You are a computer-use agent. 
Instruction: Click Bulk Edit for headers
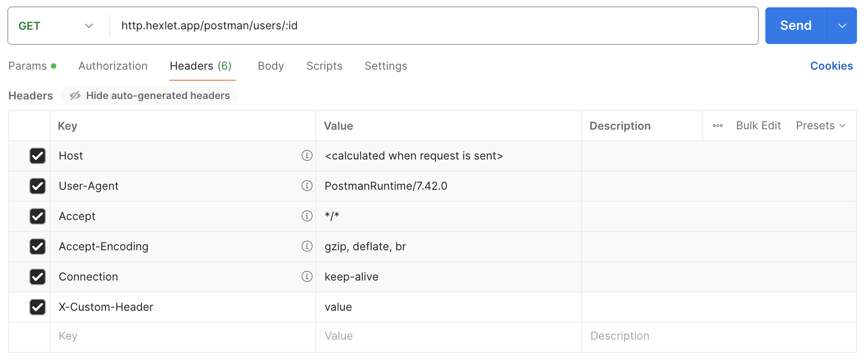click(758, 126)
